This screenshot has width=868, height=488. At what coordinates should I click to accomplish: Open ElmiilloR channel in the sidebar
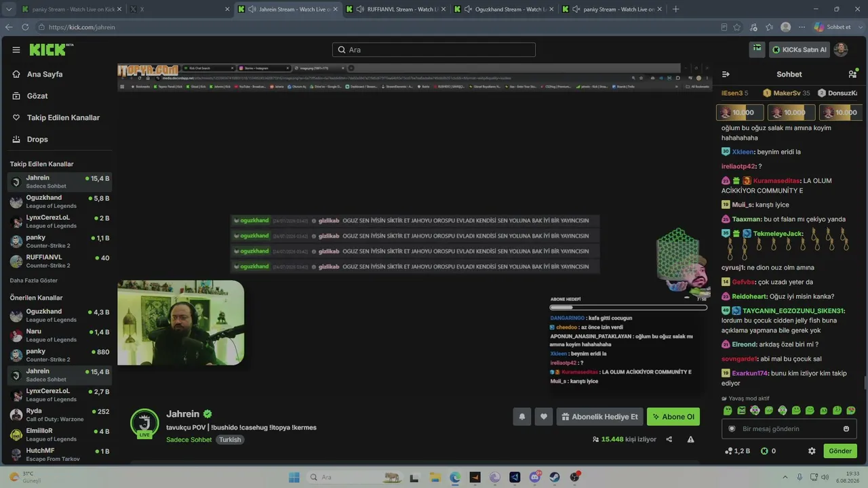point(60,434)
